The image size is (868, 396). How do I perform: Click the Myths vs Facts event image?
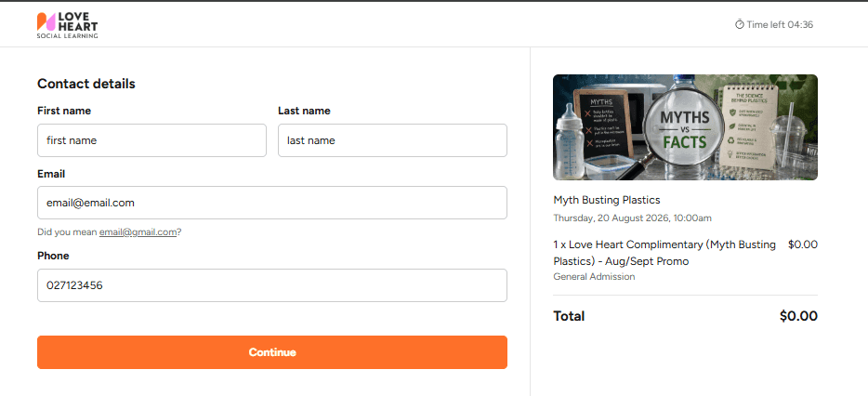click(x=685, y=127)
